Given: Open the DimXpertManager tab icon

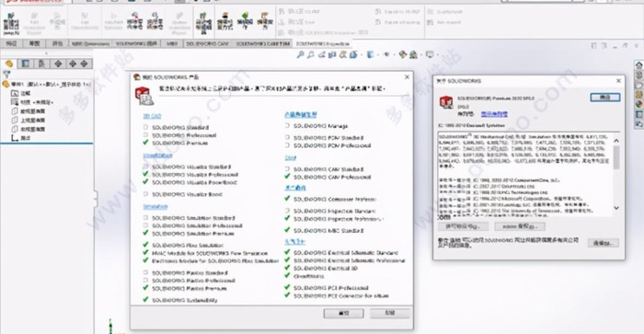Looking at the screenshot, I should point(58,63).
